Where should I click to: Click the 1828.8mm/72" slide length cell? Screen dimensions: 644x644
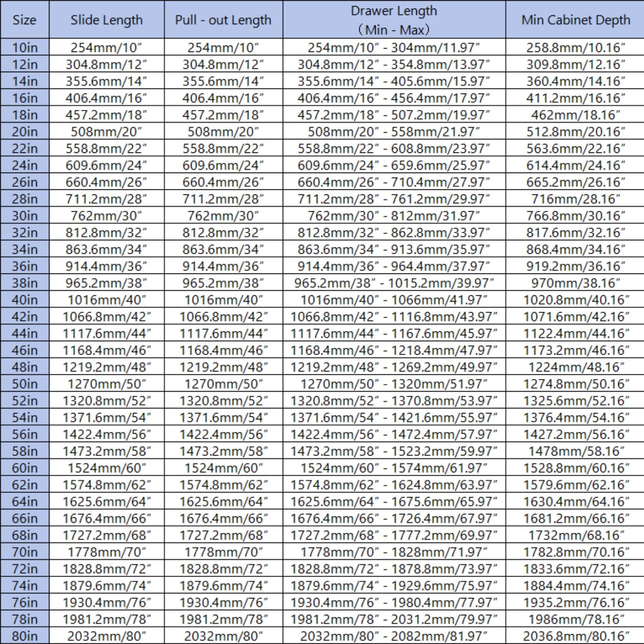(x=106, y=569)
